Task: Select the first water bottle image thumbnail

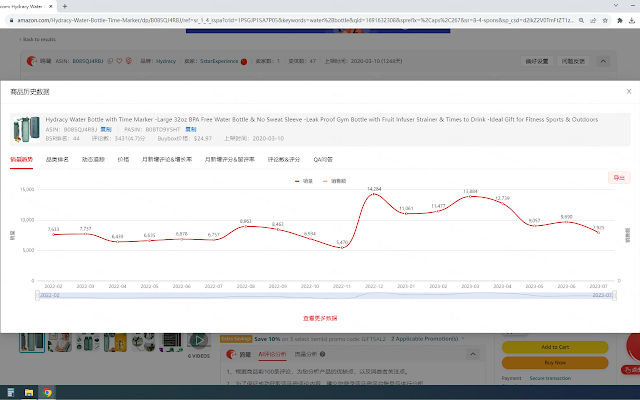Action: coord(32,342)
